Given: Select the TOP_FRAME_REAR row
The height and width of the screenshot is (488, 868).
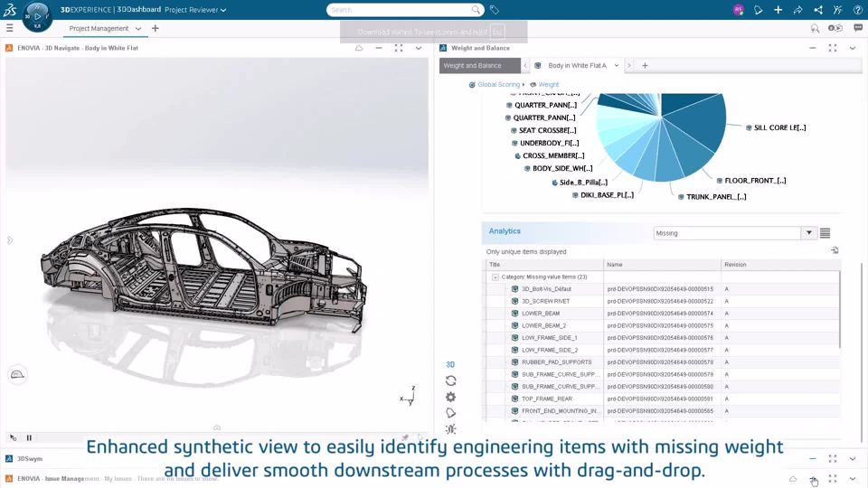Looking at the screenshot, I should [x=663, y=399].
